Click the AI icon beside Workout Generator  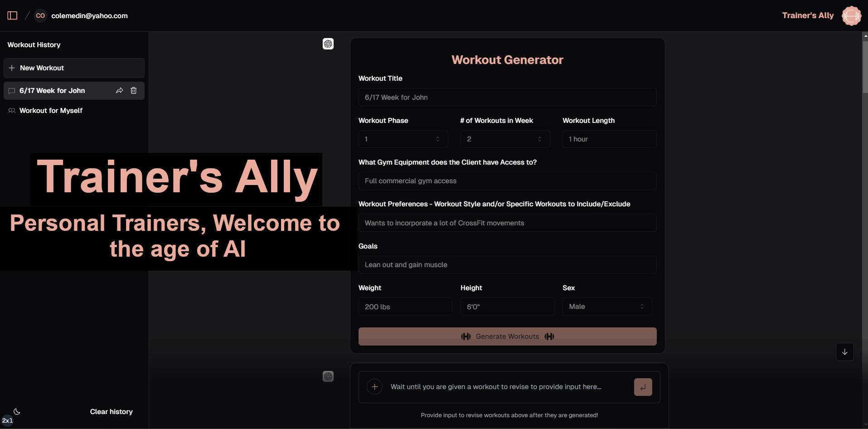pyautogui.click(x=328, y=44)
